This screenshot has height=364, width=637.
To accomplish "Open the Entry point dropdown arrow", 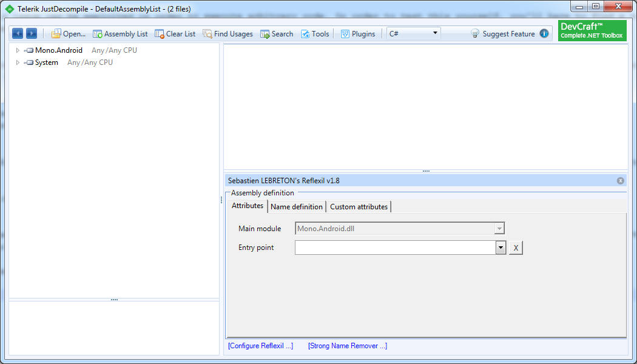I will tap(501, 248).
